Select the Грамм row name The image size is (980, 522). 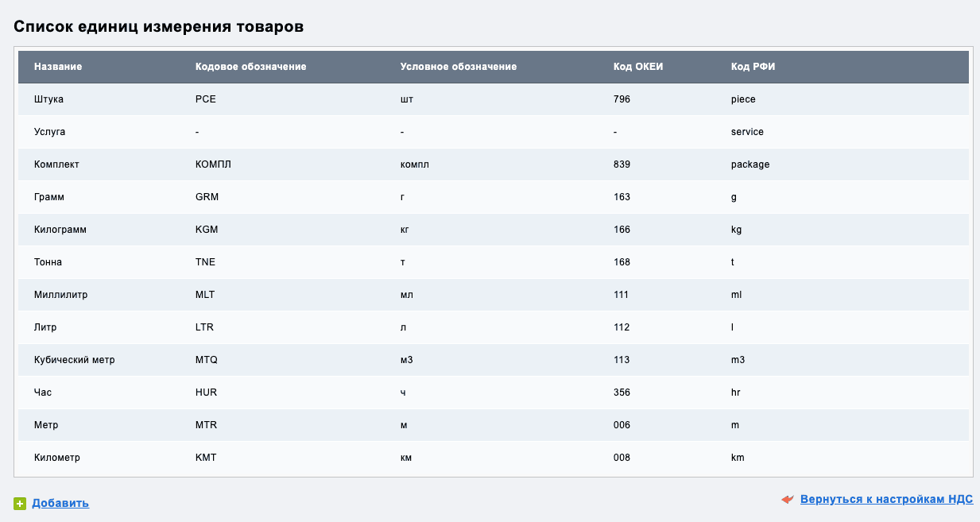click(49, 197)
